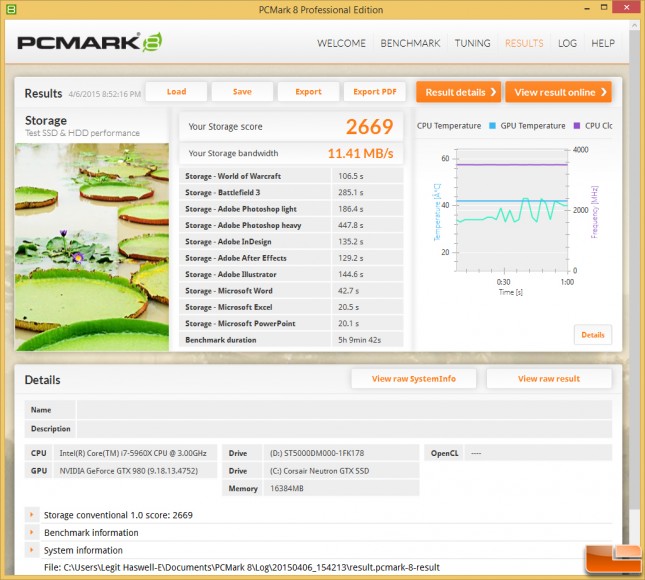Click View raw SystemInfo
This screenshot has height=580, width=645.
[x=414, y=379]
